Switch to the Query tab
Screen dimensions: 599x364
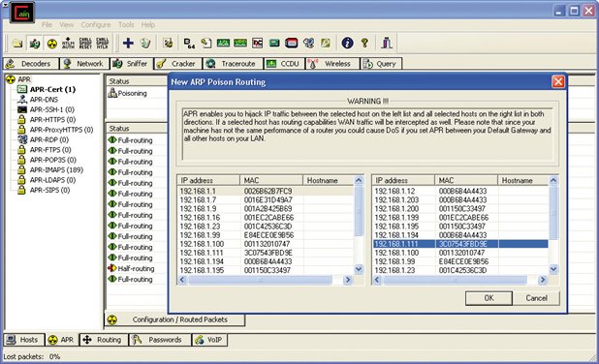[x=381, y=64]
